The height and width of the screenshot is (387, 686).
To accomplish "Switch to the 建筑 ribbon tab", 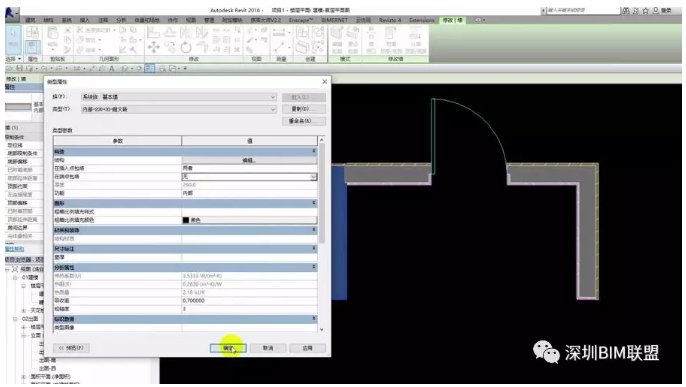I will pos(30,20).
